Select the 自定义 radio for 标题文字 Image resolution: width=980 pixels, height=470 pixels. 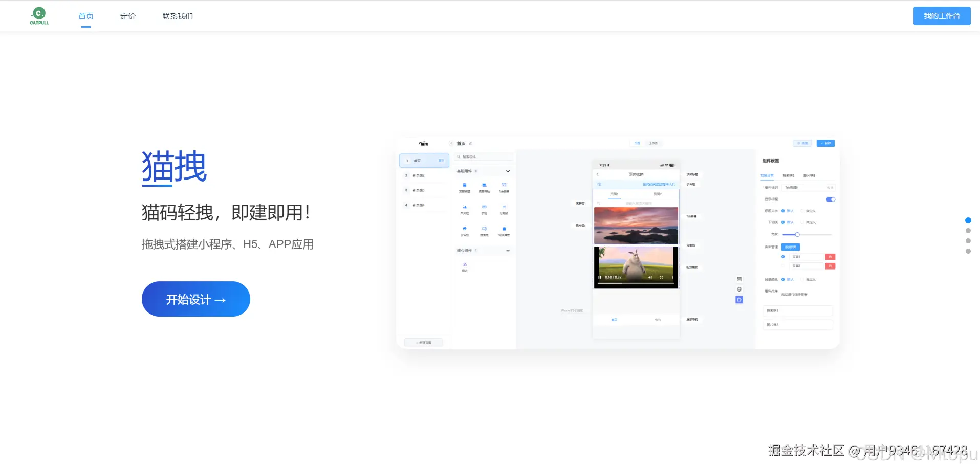[x=802, y=211]
